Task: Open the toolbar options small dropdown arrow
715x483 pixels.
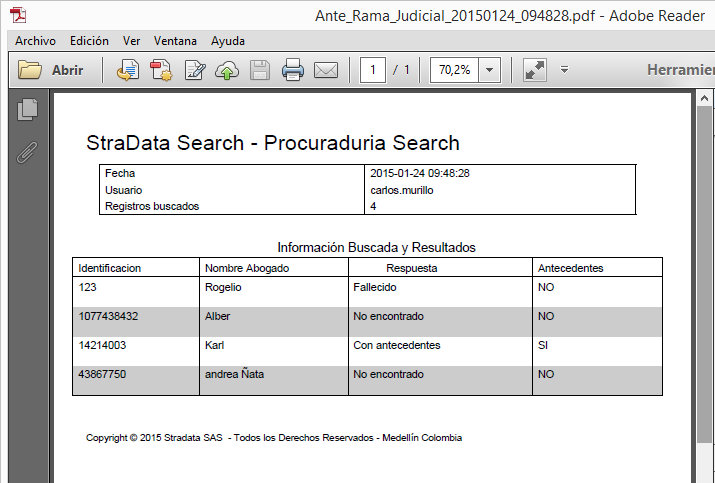Action: [x=564, y=70]
